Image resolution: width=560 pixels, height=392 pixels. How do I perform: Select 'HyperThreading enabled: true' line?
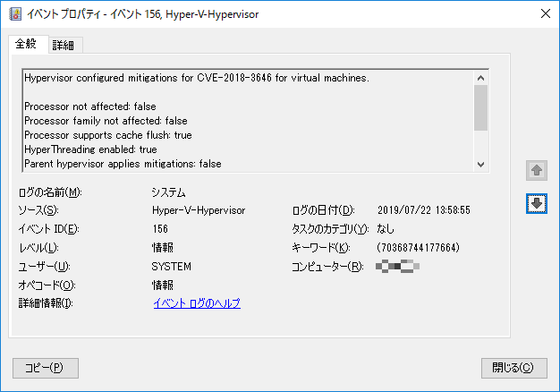point(90,149)
